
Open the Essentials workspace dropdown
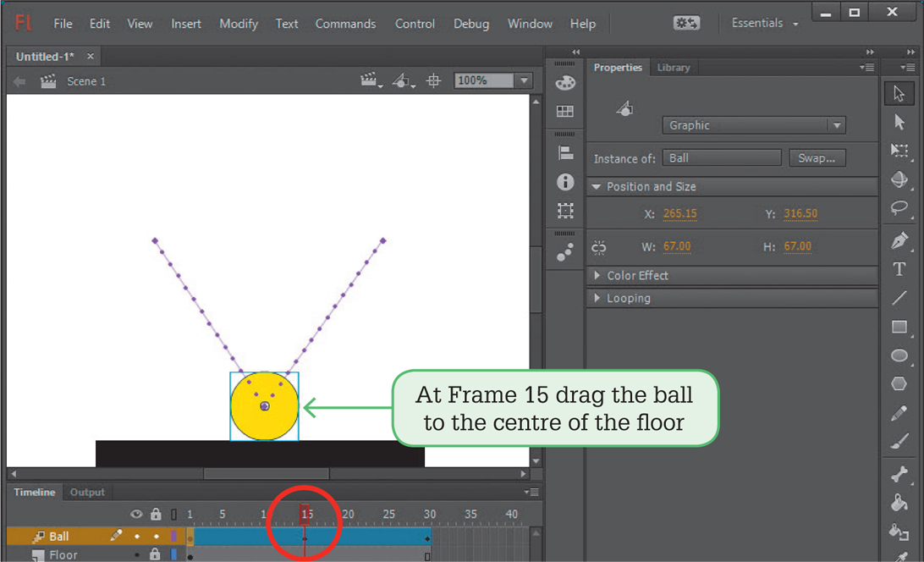[x=765, y=23]
